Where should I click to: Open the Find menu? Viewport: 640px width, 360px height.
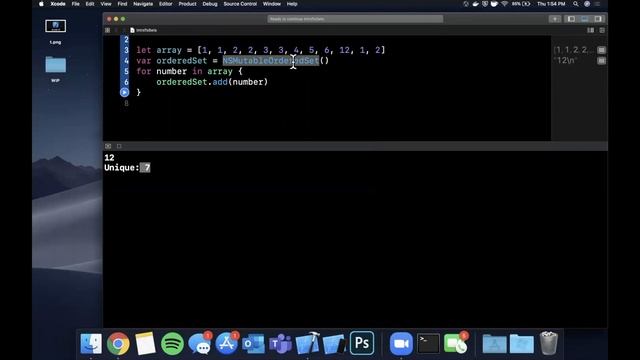point(122,4)
